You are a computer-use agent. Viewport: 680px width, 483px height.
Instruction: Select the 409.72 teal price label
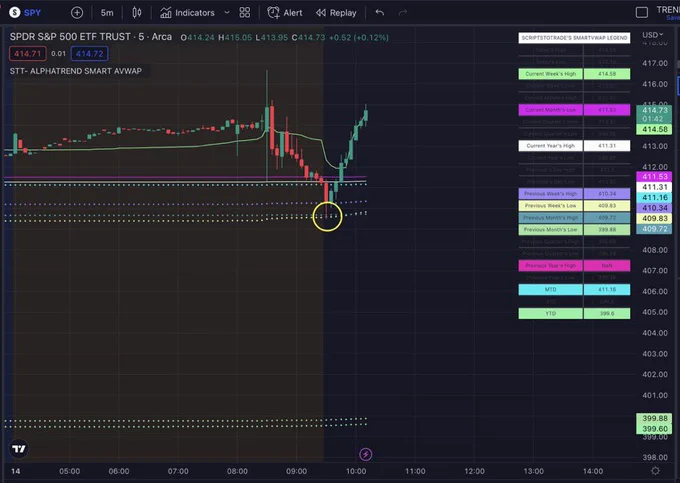(x=654, y=228)
